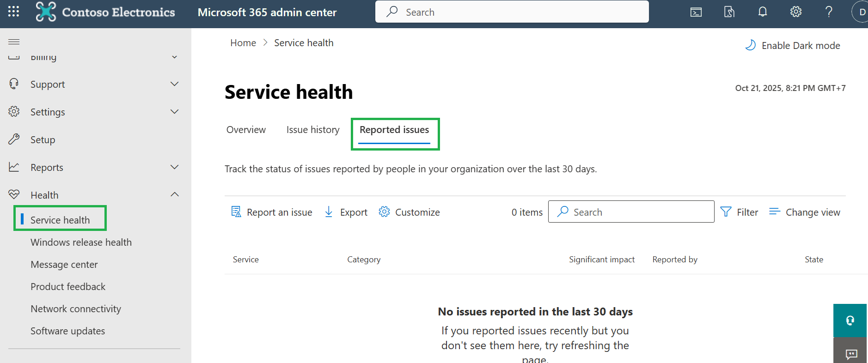Sort by Significant impact column header
This screenshot has height=363, width=868.
(x=602, y=260)
